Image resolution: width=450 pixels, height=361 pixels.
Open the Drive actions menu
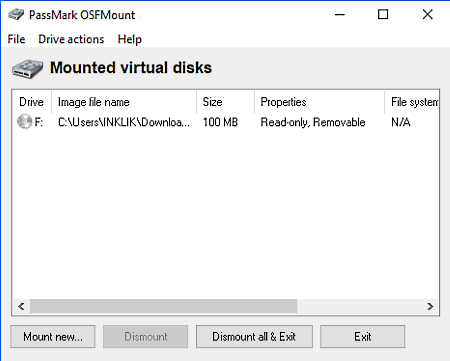click(x=71, y=39)
